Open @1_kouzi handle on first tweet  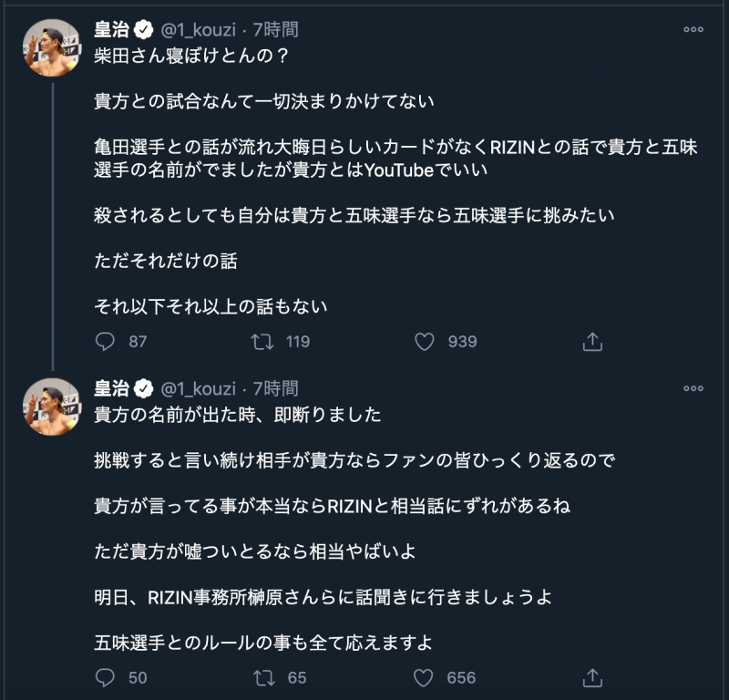point(199,30)
